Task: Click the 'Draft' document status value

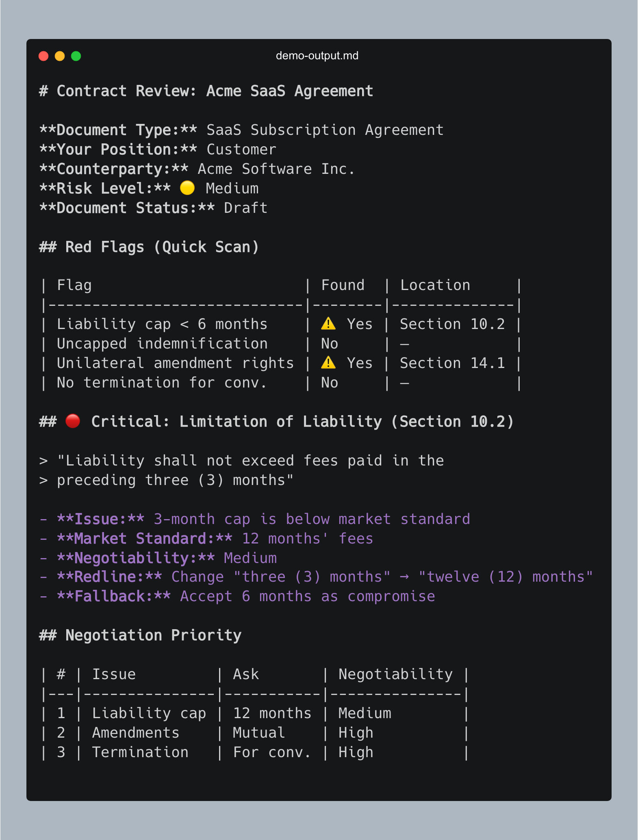Action: [246, 208]
